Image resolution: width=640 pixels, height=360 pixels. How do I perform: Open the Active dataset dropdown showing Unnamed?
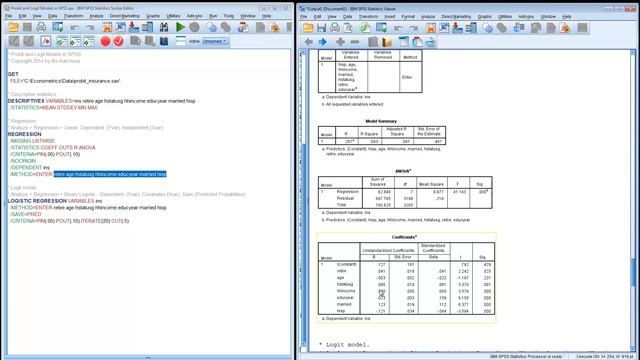(215, 41)
